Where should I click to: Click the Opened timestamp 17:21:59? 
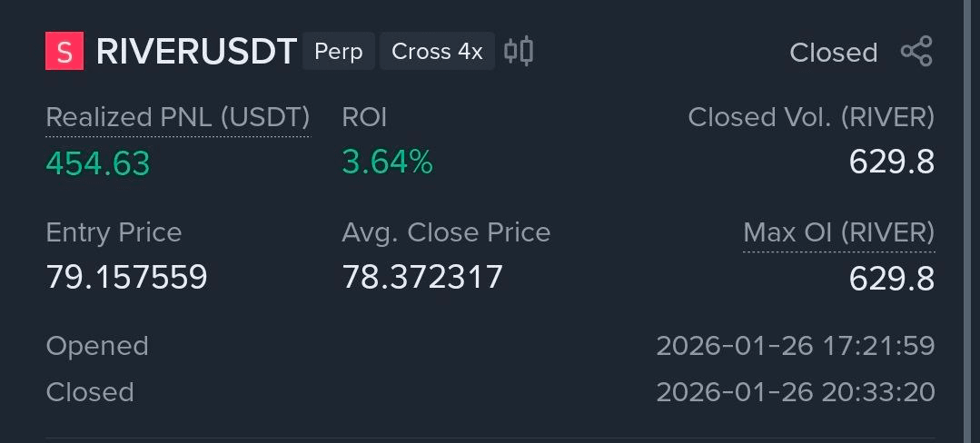click(795, 346)
